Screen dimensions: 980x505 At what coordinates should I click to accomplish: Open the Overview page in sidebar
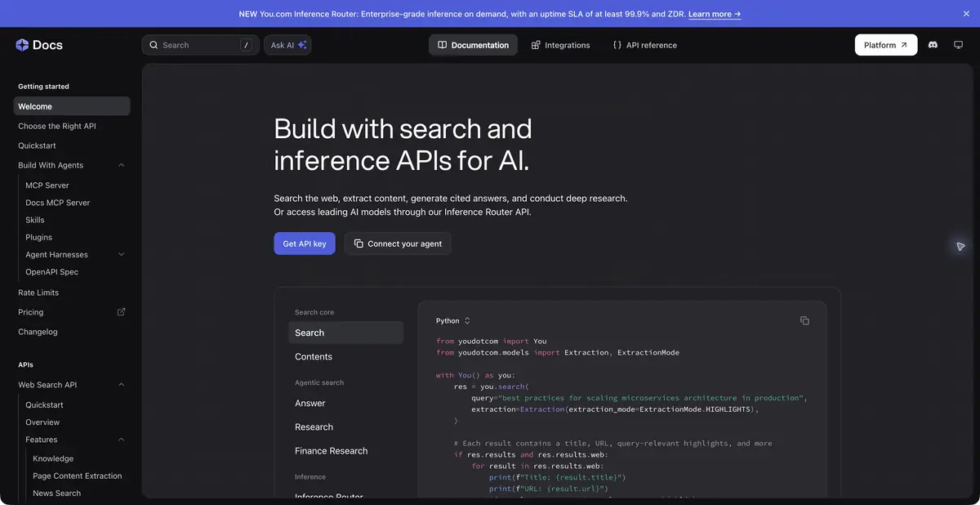[42, 422]
